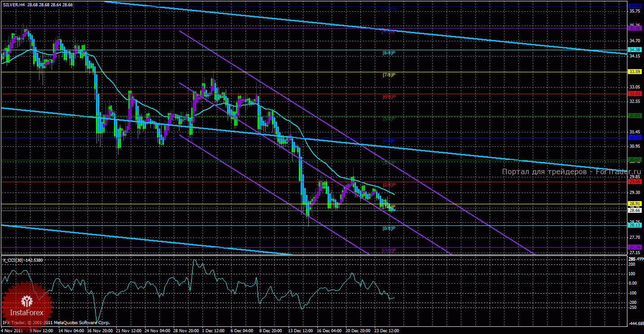Select the 34.38 cyan price tag
Screen dimensions: 644x334
tap(635, 49)
